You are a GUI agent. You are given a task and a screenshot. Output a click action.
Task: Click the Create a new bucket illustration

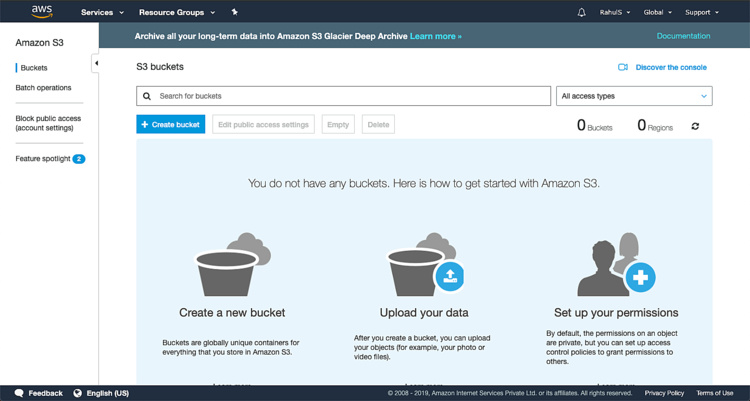point(231,264)
